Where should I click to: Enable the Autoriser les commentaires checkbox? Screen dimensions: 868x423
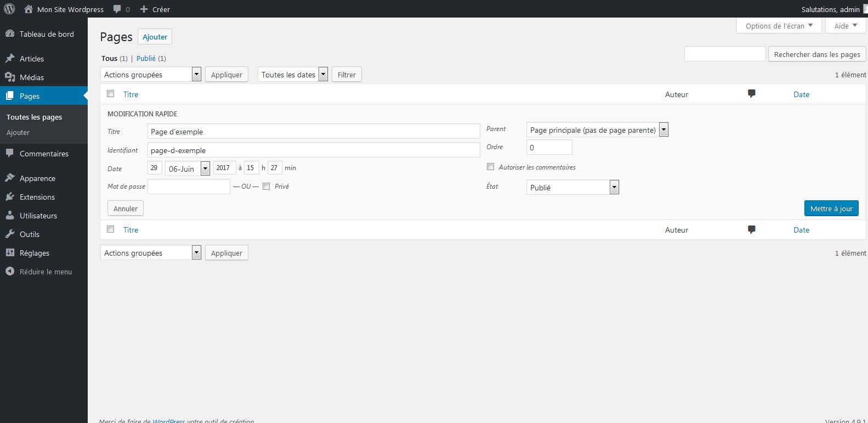[491, 166]
